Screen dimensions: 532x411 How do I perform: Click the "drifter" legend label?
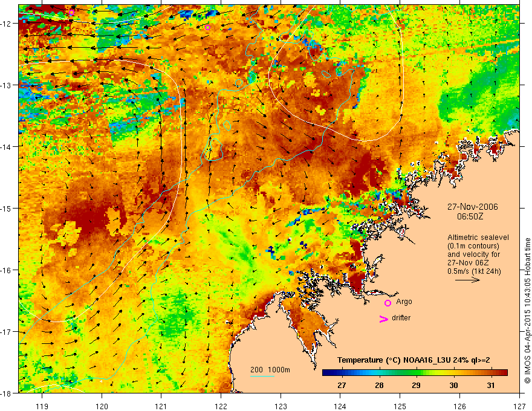tap(401, 318)
